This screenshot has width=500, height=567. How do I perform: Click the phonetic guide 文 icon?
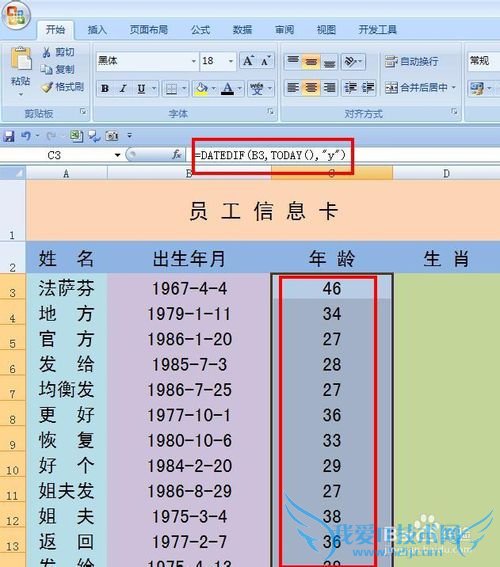pos(257,88)
